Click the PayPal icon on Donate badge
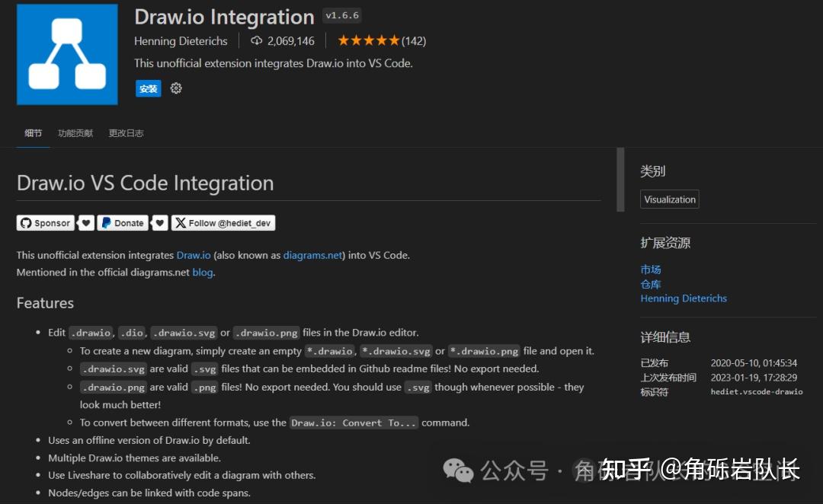 coord(103,222)
